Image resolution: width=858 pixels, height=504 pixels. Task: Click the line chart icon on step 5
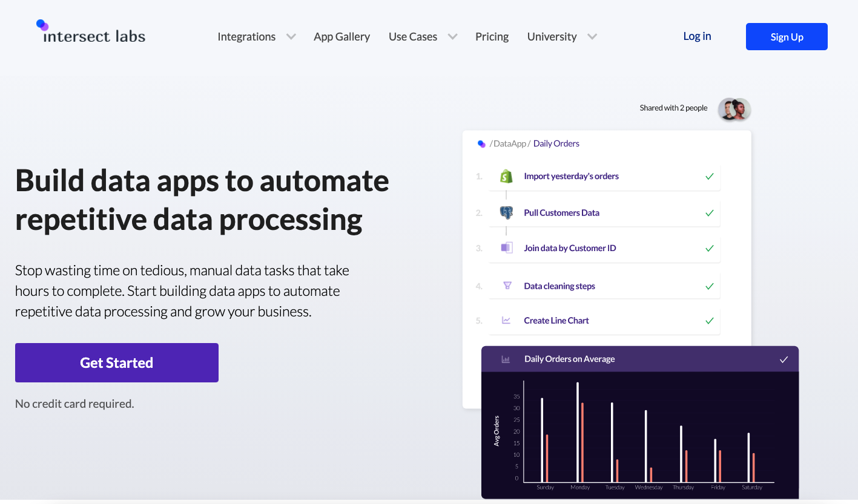click(506, 321)
